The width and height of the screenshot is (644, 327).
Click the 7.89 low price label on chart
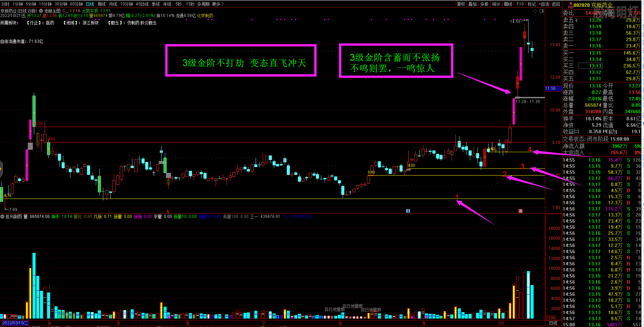[13, 209]
